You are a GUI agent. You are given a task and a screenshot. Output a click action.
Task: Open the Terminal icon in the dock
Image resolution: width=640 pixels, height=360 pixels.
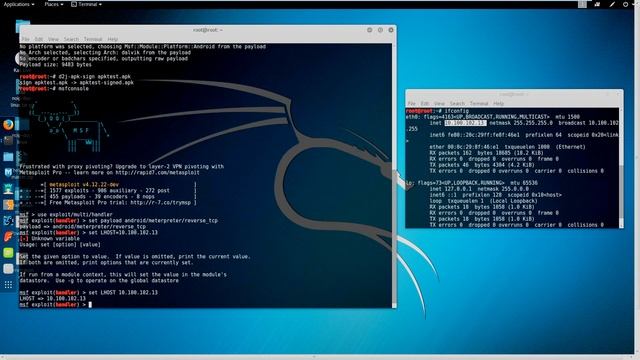tap(8, 141)
